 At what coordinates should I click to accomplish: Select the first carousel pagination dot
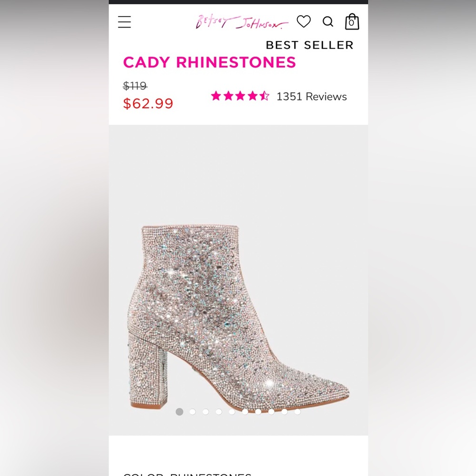(x=179, y=411)
